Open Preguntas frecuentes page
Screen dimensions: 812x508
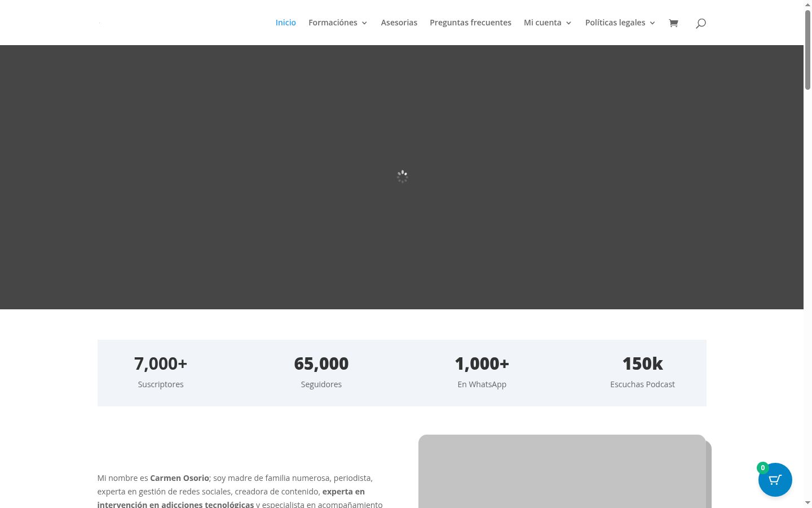click(x=470, y=23)
